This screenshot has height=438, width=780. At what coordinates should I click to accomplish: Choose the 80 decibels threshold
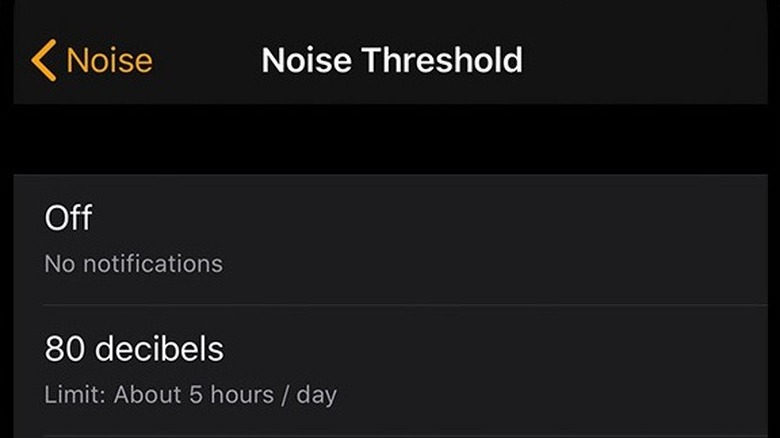(x=400, y=369)
